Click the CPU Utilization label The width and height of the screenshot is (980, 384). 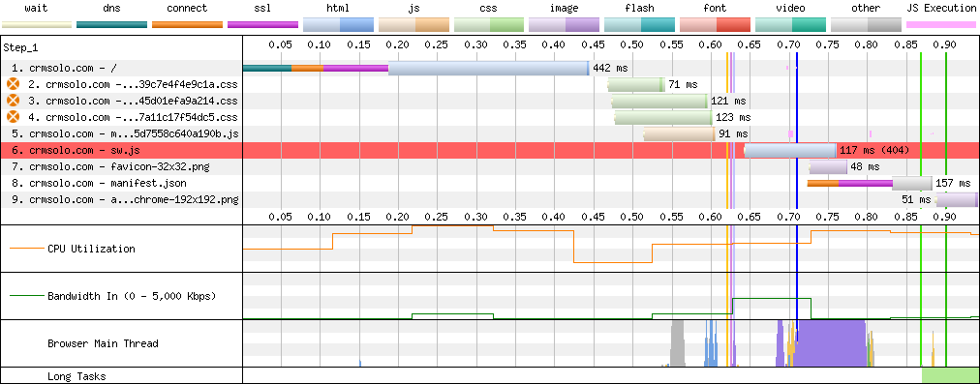(x=91, y=249)
